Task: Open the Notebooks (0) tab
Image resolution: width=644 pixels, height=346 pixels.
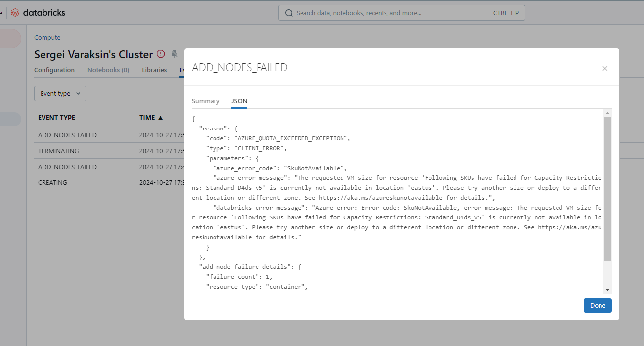Action: point(108,70)
